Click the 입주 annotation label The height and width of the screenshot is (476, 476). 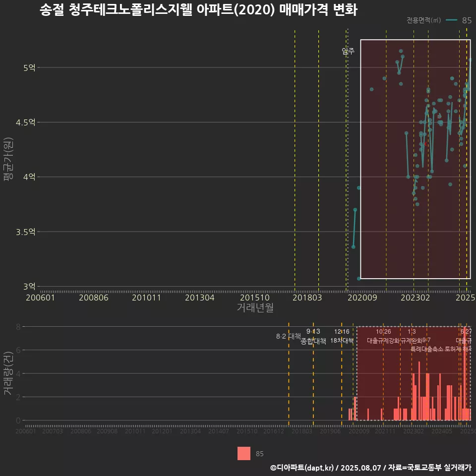[348, 51]
